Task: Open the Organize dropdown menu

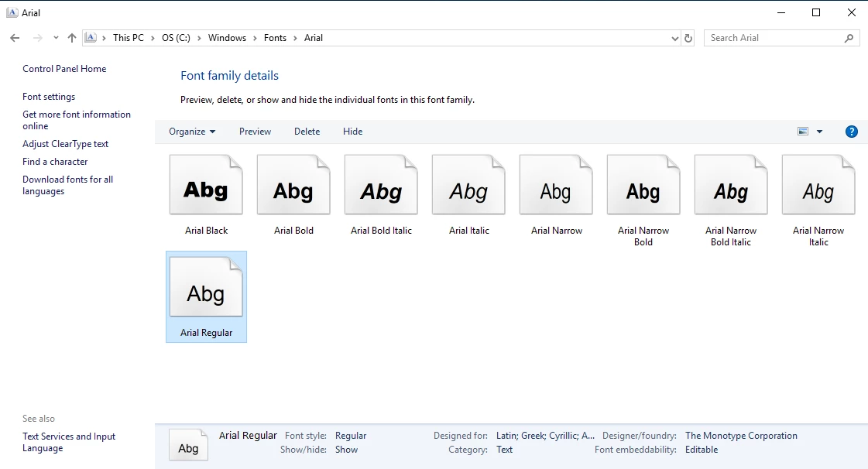Action: pos(192,132)
